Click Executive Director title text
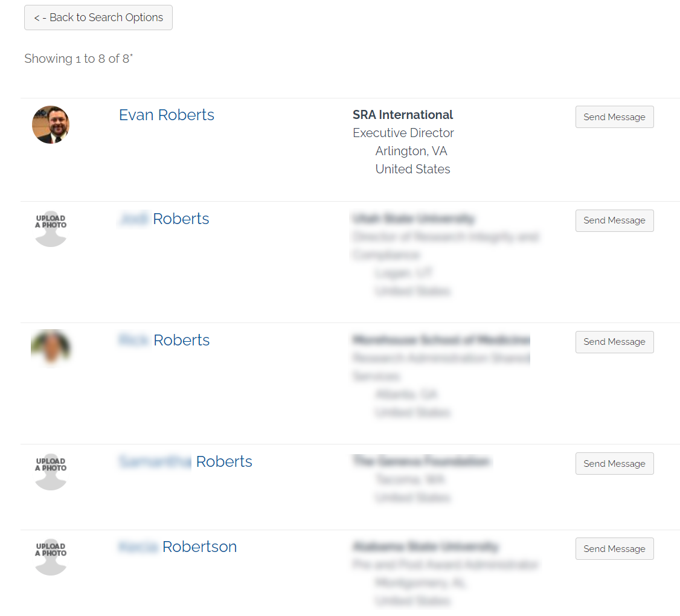The width and height of the screenshot is (680, 616). 403,133
